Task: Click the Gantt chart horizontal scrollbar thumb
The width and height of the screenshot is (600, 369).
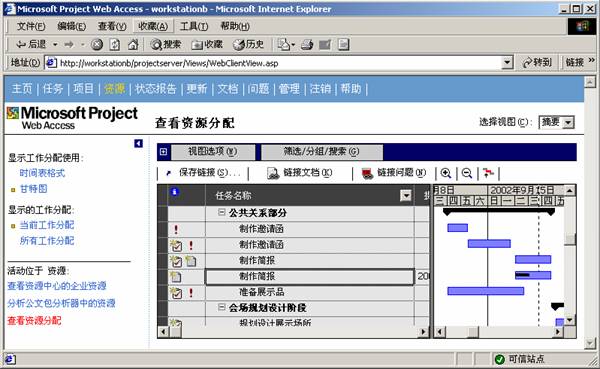Action: coord(473,331)
